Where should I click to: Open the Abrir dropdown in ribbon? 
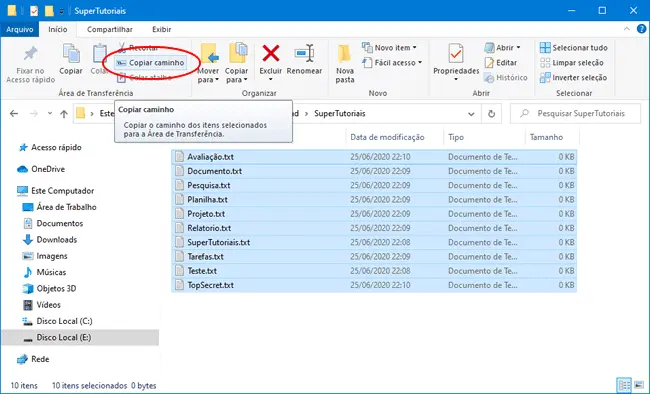[x=502, y=48]
